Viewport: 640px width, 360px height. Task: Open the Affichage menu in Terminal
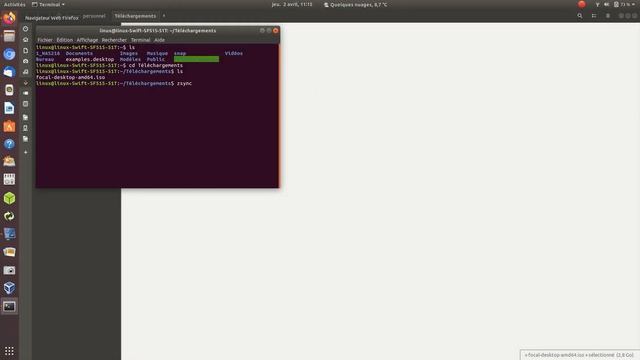(x=87, y=40)
